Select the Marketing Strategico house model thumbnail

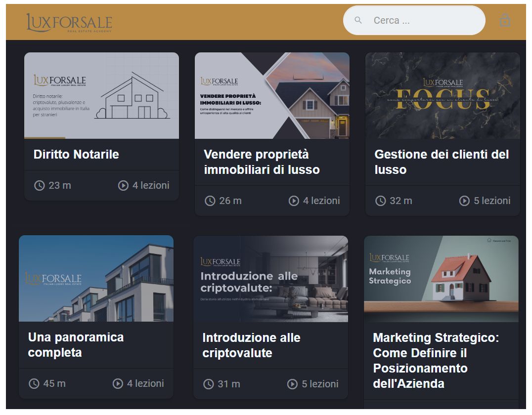coord(441,279)
